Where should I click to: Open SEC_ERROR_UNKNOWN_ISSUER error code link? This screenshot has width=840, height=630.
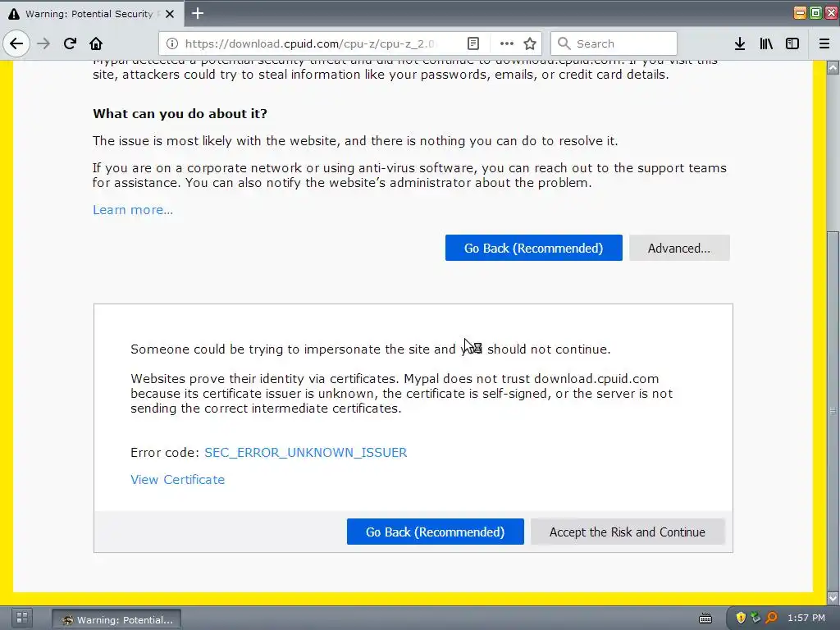[x=305, y=453]
